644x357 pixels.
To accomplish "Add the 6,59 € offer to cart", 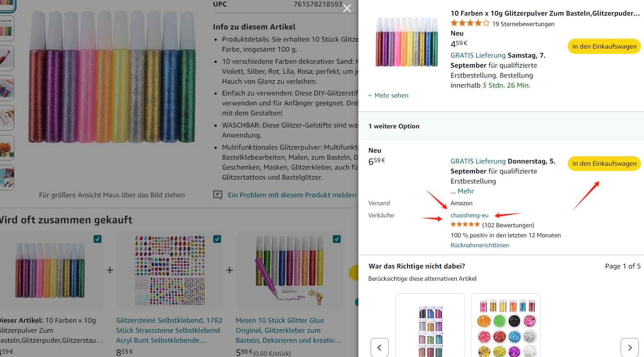I will point(604,164).
